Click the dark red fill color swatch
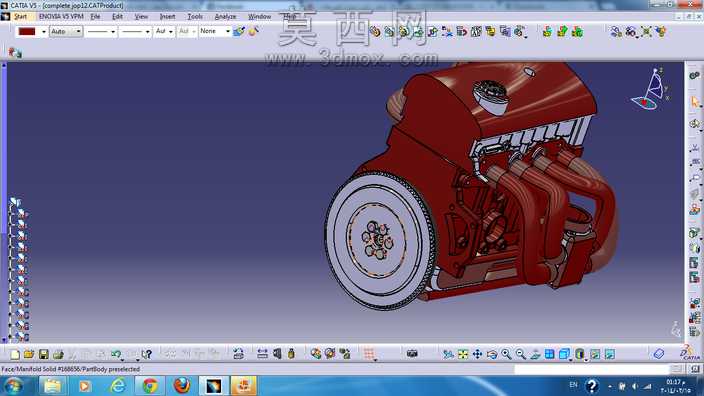 coord(27,31)
